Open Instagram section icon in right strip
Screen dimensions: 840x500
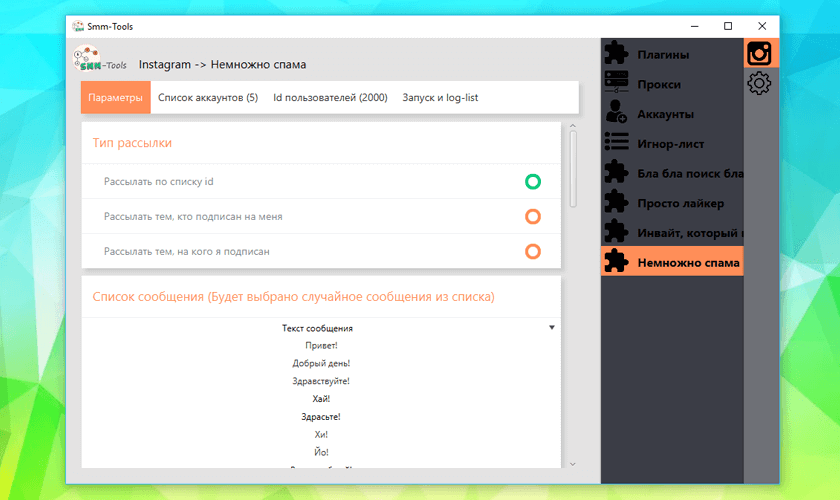(x=759, y=53)
